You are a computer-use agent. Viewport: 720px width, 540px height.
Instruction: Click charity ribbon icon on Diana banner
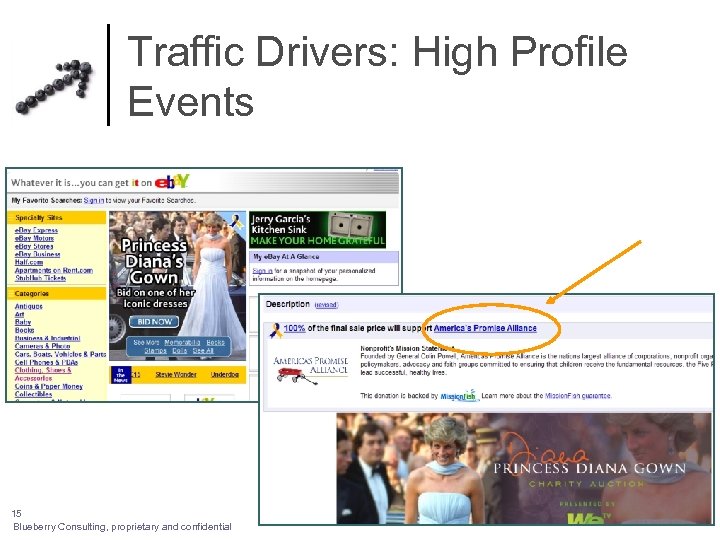(x=237, y=221)
